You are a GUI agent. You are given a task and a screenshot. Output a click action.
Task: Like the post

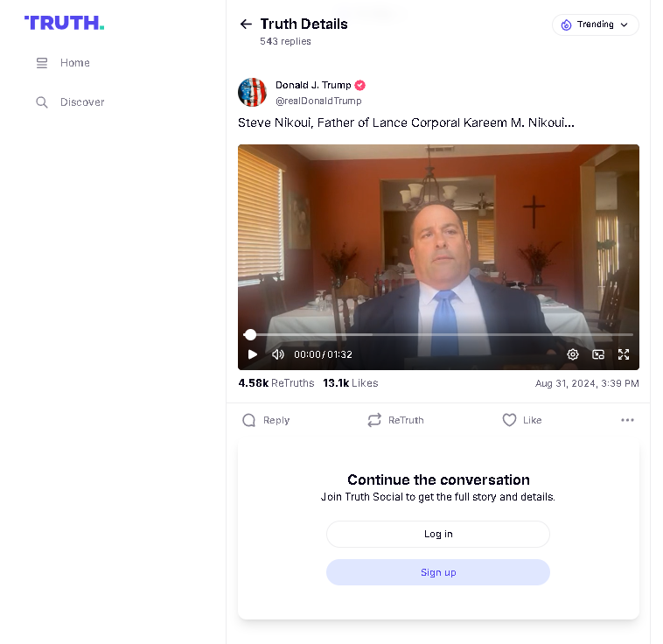[522, 420]
